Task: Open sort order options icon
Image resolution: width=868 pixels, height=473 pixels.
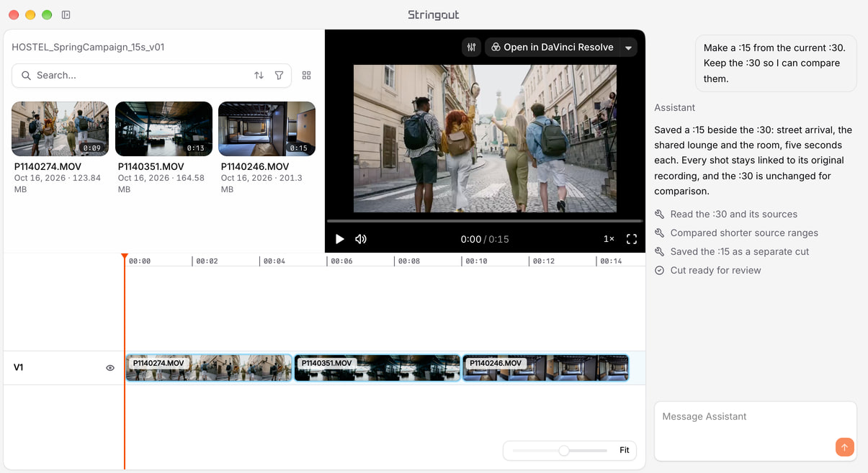Action: (259, 76)
